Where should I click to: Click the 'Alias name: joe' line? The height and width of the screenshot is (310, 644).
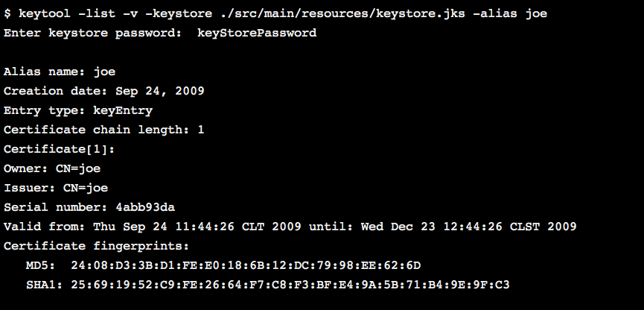click(60, 72)
